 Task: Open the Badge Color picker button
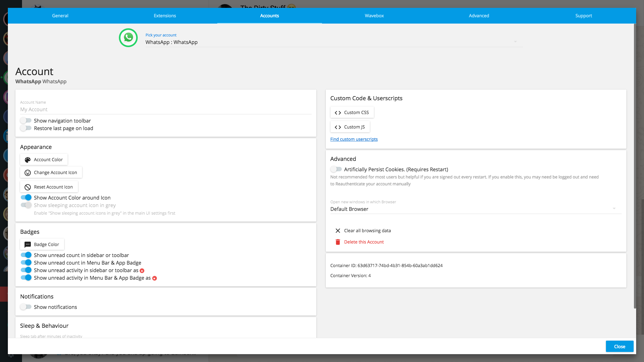pyautogui.click(x=42, y=244)
